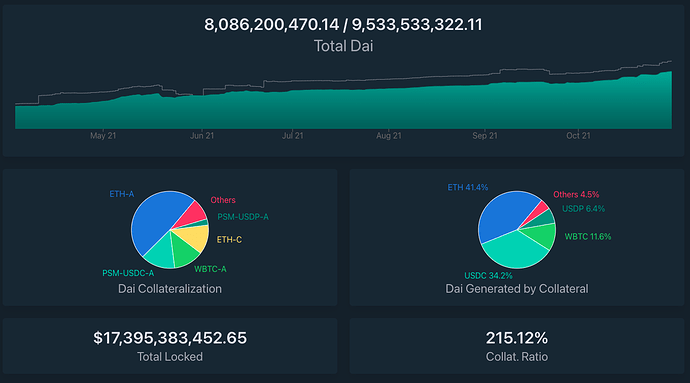This screenshot has width=690, height=383.
Task: Click the Oct 21 axis label
Action: point(578,136)
